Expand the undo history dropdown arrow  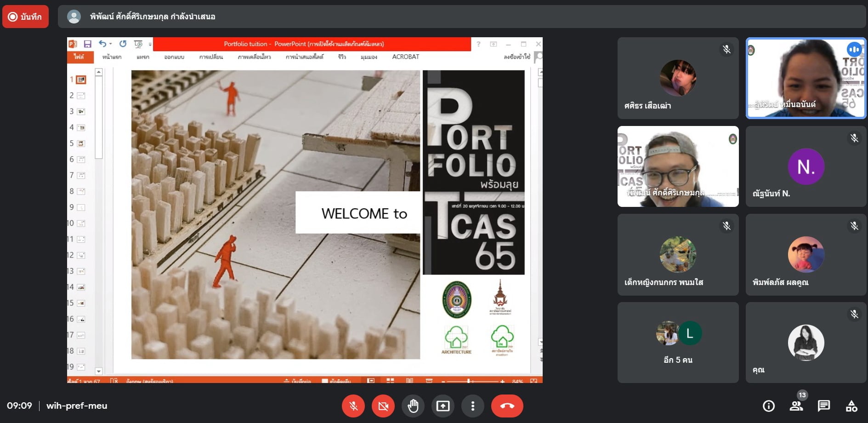[111, 44]
